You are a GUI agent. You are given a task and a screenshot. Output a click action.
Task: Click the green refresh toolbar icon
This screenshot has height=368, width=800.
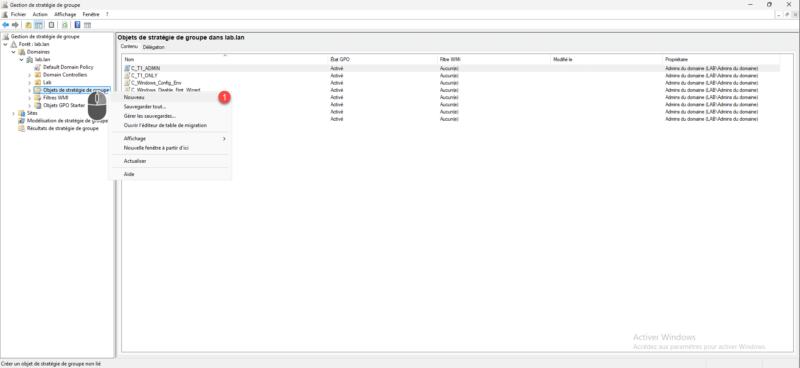[x=65, y=24]
